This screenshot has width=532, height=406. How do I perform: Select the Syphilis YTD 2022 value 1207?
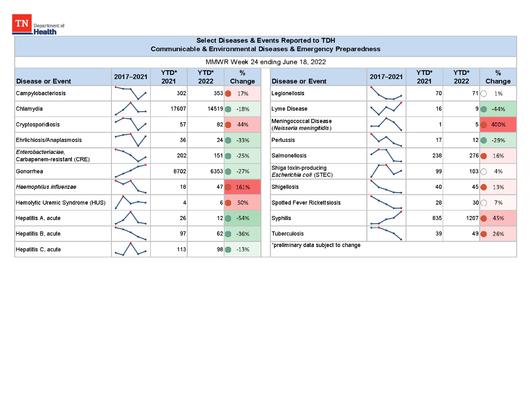click(x=473, y=218)
